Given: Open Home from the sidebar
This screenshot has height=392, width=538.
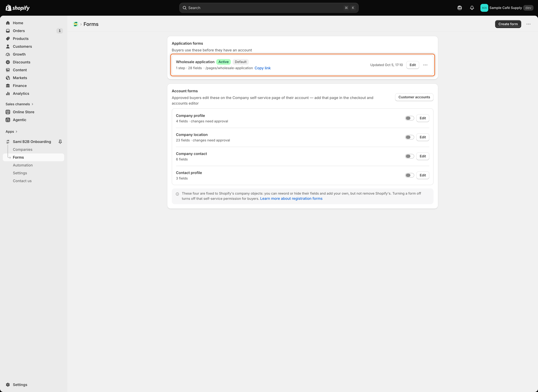Looking at the screenshot, I should coord(33,23).
